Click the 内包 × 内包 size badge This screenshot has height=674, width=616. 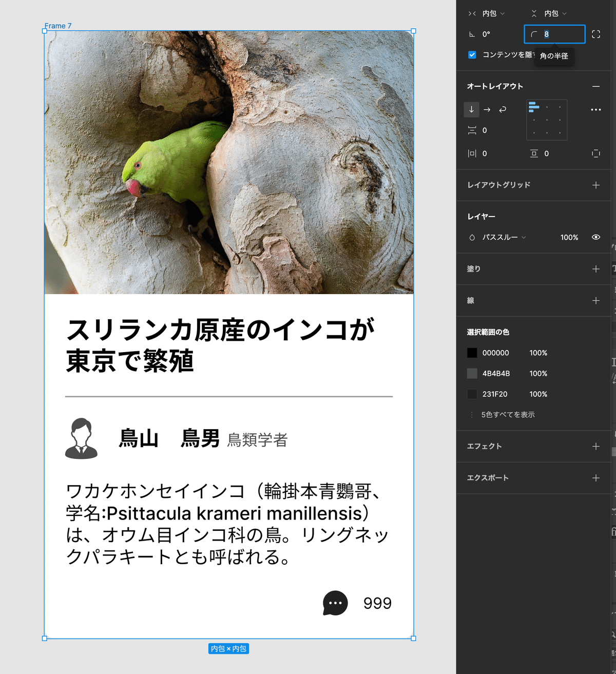pos(228,649)
